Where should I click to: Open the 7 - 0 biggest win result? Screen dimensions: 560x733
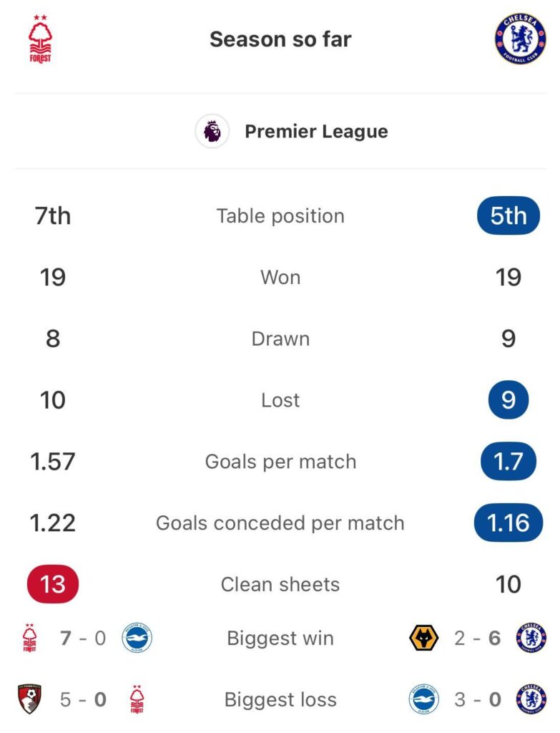[83, 638]
